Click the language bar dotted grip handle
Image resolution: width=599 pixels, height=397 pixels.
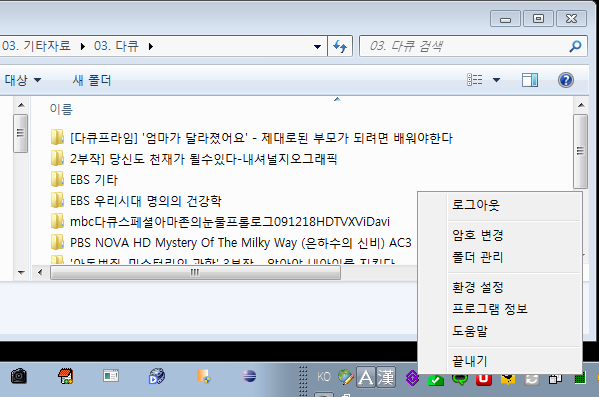(x=303, y=380)
